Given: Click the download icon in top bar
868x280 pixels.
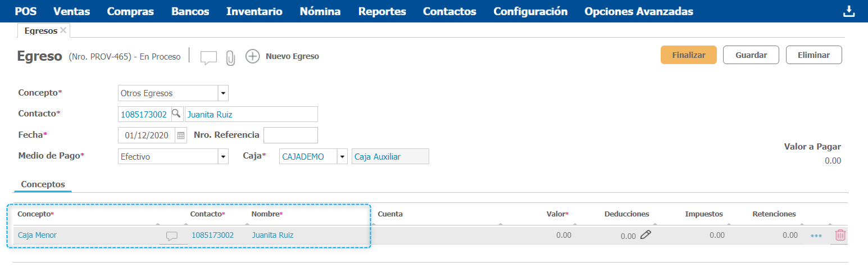Looking at the screenshot, I should 848,11.
